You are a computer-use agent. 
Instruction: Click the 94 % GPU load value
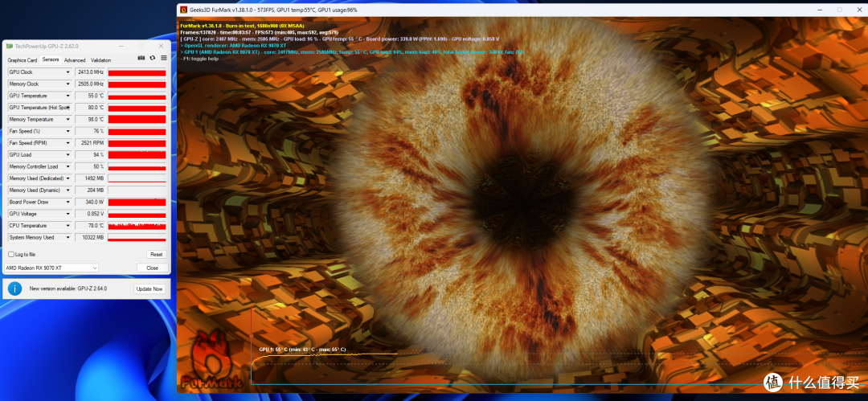pos(90,154)
